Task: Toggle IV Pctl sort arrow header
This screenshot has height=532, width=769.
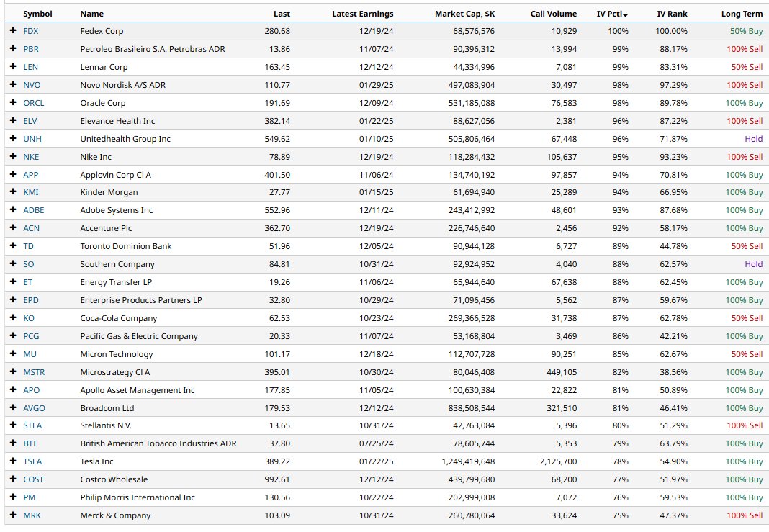Action: pos(612,14)
